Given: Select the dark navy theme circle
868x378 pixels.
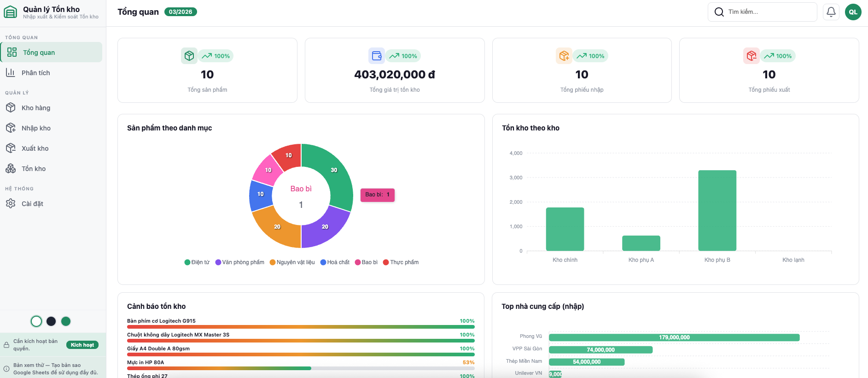Looking at the screenshot, I should coord(51,321).
